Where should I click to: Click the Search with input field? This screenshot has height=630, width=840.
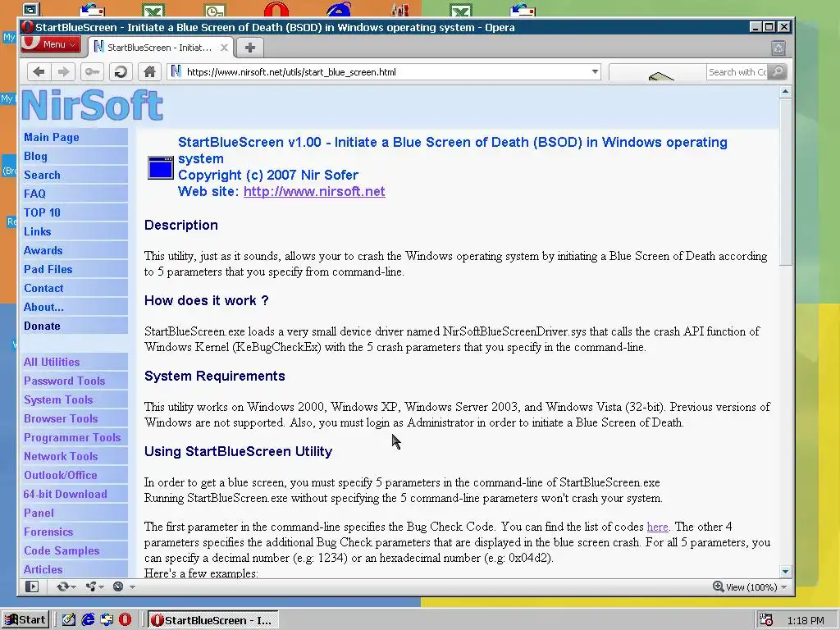737,72
